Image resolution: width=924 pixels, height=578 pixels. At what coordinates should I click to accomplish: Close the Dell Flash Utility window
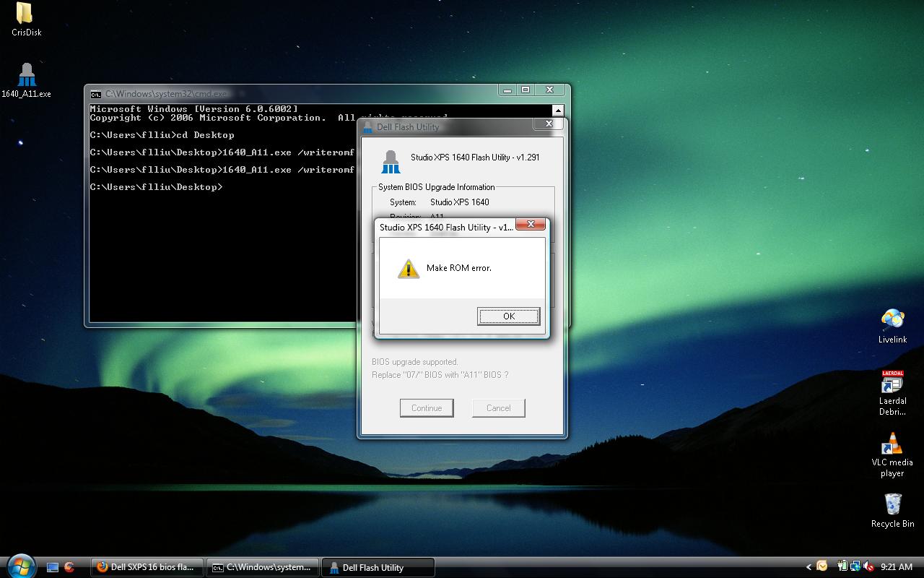(549, 124)
